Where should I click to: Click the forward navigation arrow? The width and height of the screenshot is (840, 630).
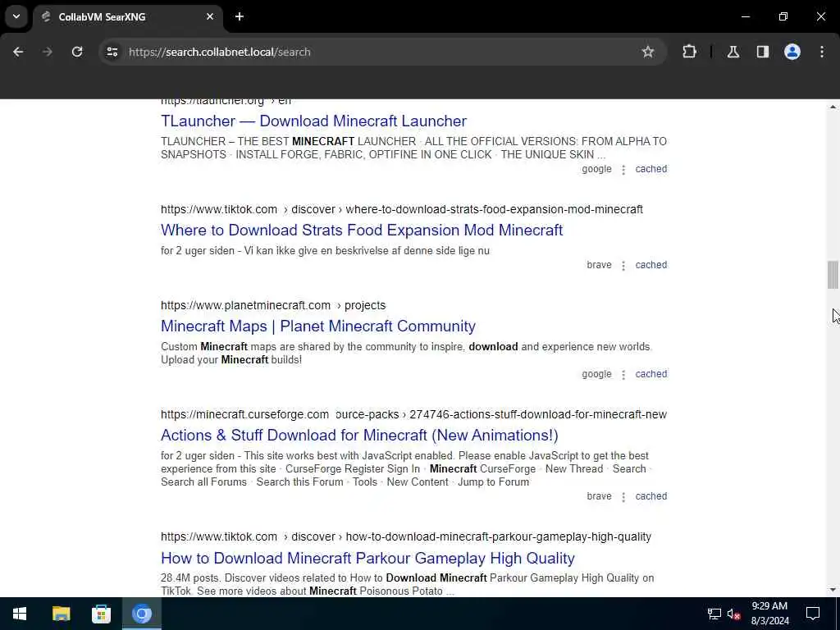[x=48, y=52]
